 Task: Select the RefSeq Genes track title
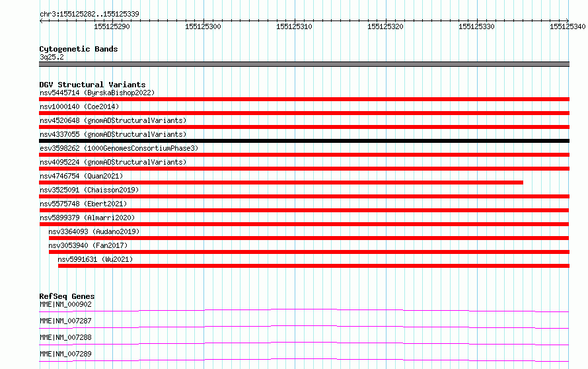pos(67,296)
